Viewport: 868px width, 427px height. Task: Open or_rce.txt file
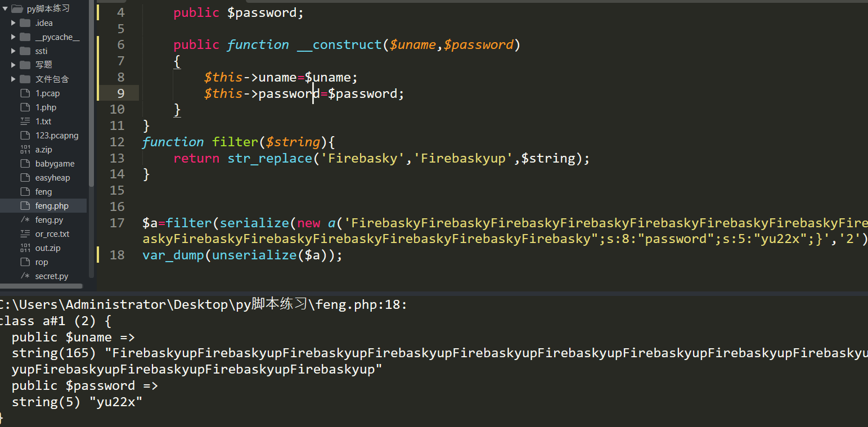(x=52, y=234)
